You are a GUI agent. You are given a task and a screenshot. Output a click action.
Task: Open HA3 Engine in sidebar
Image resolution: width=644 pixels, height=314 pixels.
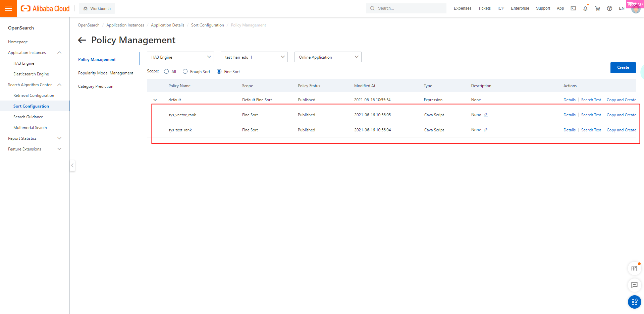pyautogui.click(x=24, y=63)
